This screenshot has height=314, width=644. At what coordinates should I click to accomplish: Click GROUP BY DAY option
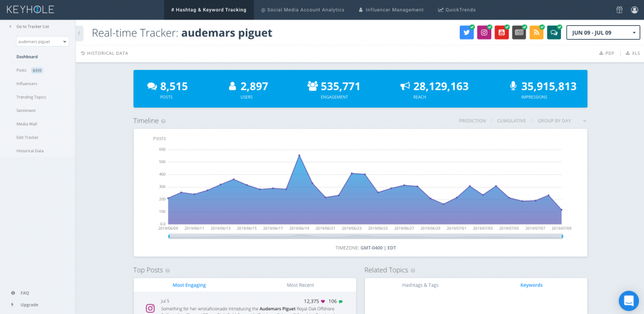[554, 121]
